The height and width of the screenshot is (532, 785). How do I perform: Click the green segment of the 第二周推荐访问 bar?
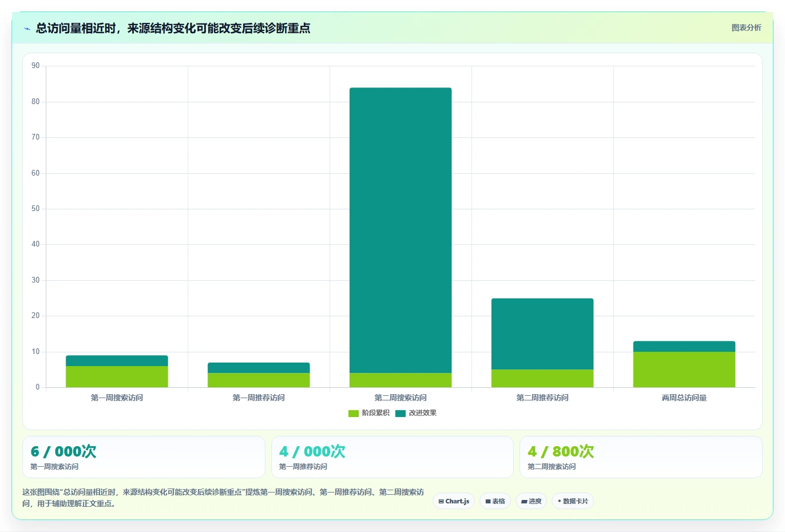click(x=542, y=379)
